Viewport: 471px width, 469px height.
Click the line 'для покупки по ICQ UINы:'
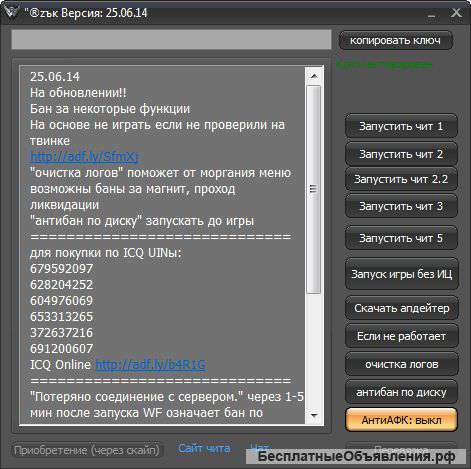pos(106,253)
